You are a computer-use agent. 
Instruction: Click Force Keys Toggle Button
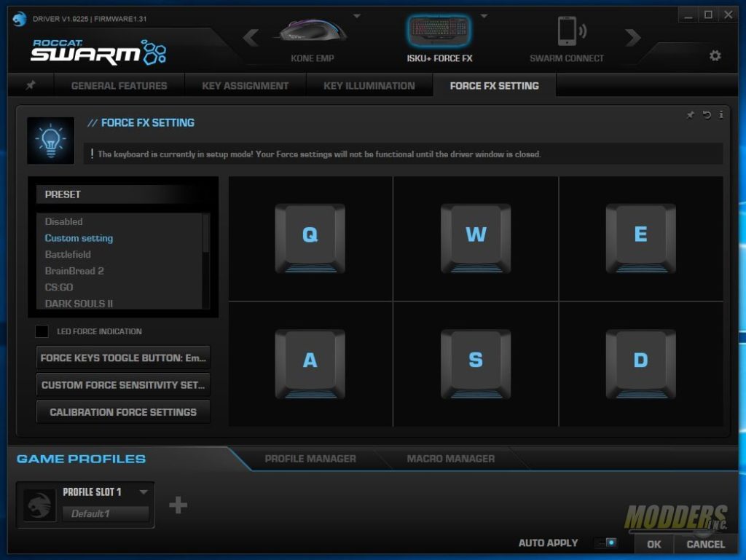123,358
